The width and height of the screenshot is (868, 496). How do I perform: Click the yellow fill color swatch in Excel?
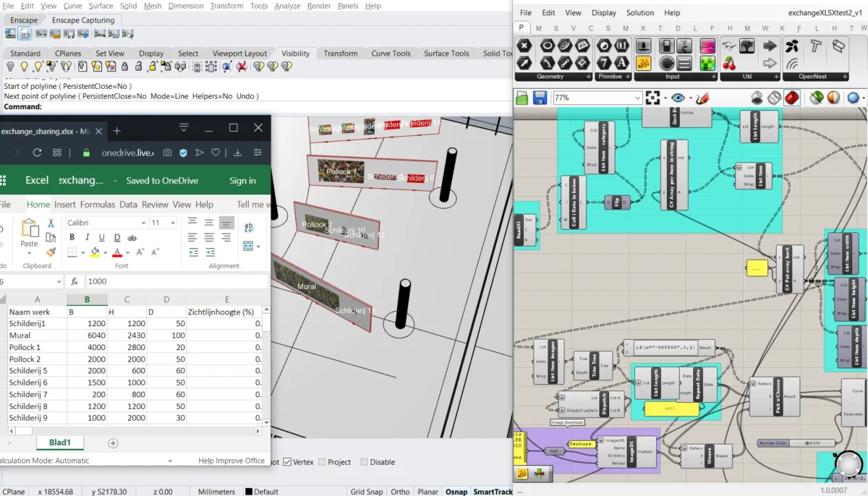95,252
